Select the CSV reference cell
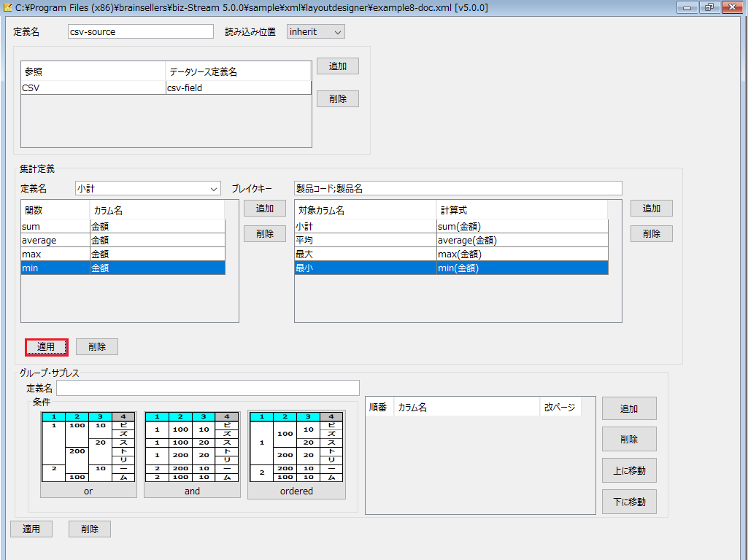Screen dimensions: 748x560 [93, 87]
